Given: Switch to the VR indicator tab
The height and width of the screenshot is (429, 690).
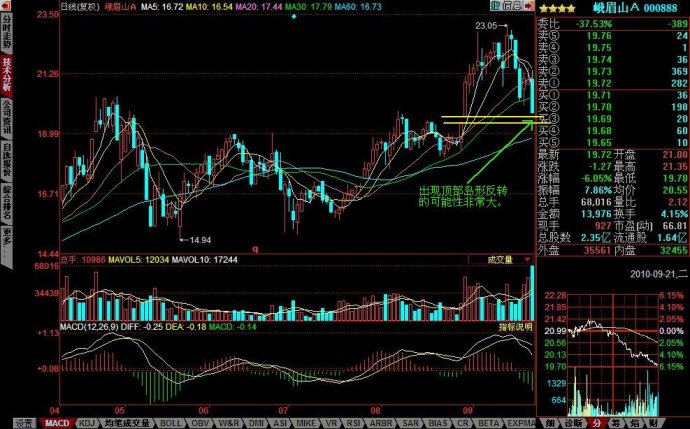Looking at the screenshot, I should pyautogui.click(x=331, y=423).
